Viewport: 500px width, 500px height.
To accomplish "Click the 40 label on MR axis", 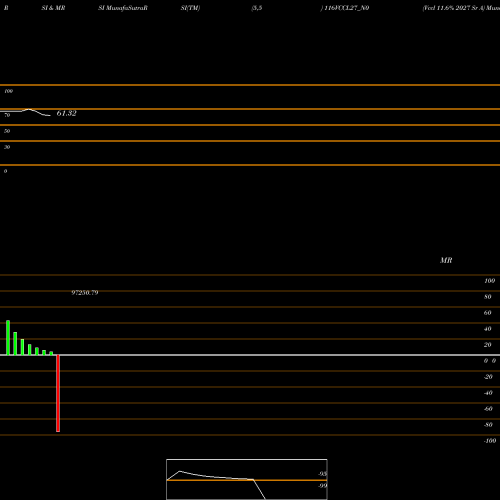I will [488, 329].
